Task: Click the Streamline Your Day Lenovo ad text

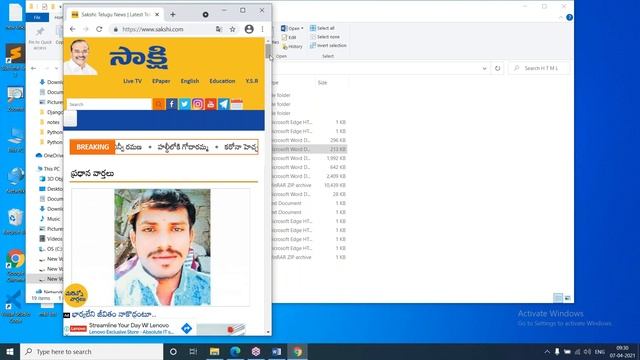Action: click(x=129, y=325)
